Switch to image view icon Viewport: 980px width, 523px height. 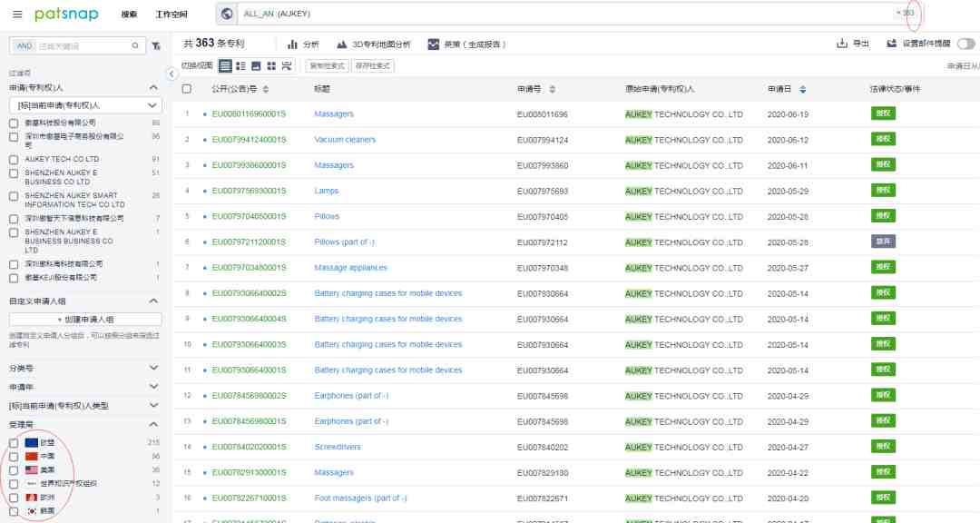[256, 65]
